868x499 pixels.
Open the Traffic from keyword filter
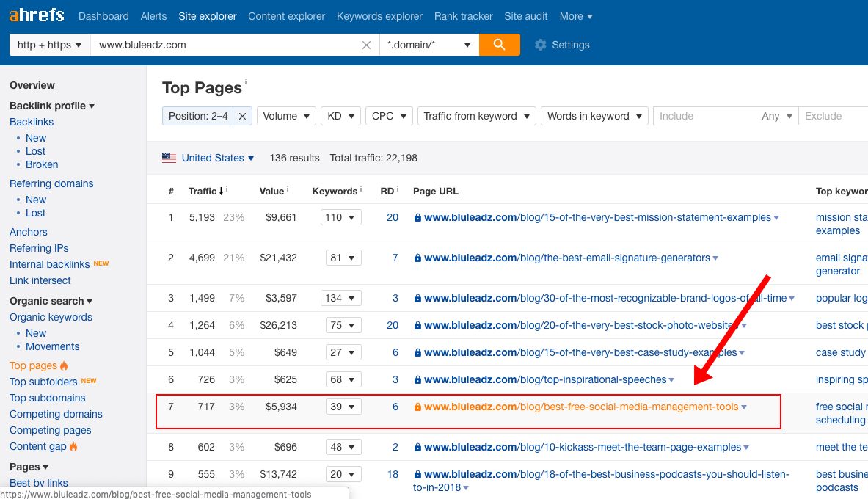click(x=477, y=116)
